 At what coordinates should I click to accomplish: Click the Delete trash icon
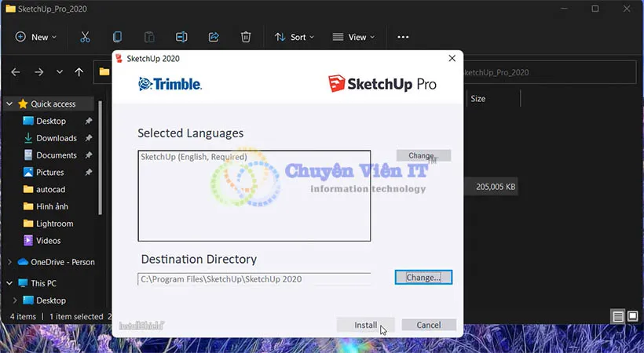246,37
